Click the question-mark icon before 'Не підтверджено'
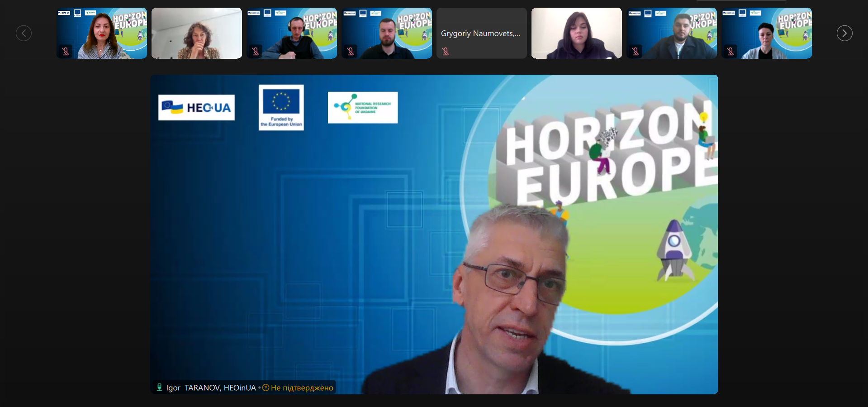This screenshot has height=407, width=868. [266, 388]
